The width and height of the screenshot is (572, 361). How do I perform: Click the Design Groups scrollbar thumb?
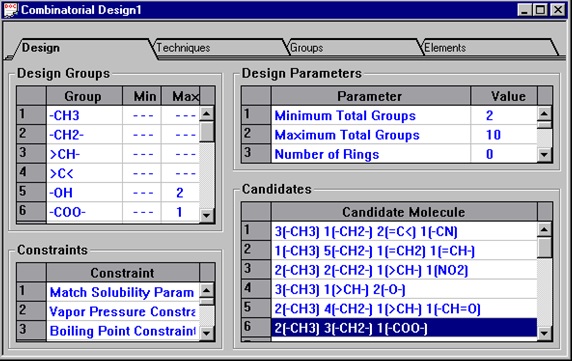[x=206, y=132]
